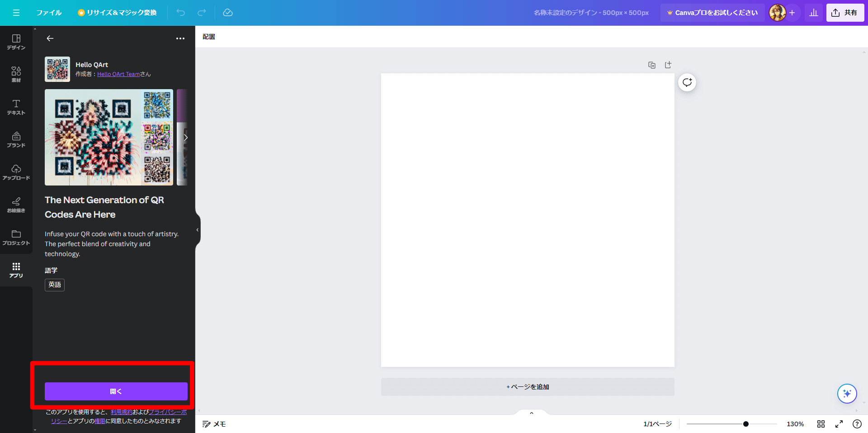Select the お絵描き (Draw) tool
Screen dimensions: 868x433
tap(16, 205)
